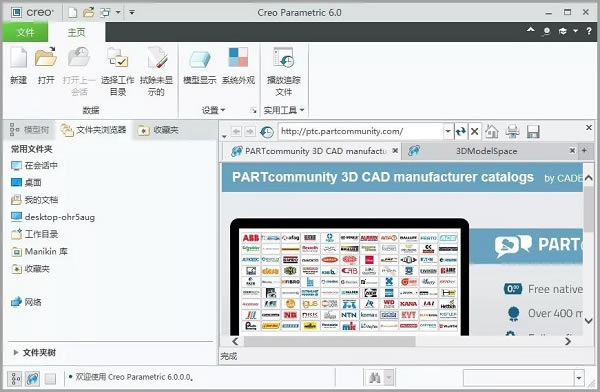Refresh the browser page
The width and height of the screenshot is (600, 392).
click(x=461, y=132)
